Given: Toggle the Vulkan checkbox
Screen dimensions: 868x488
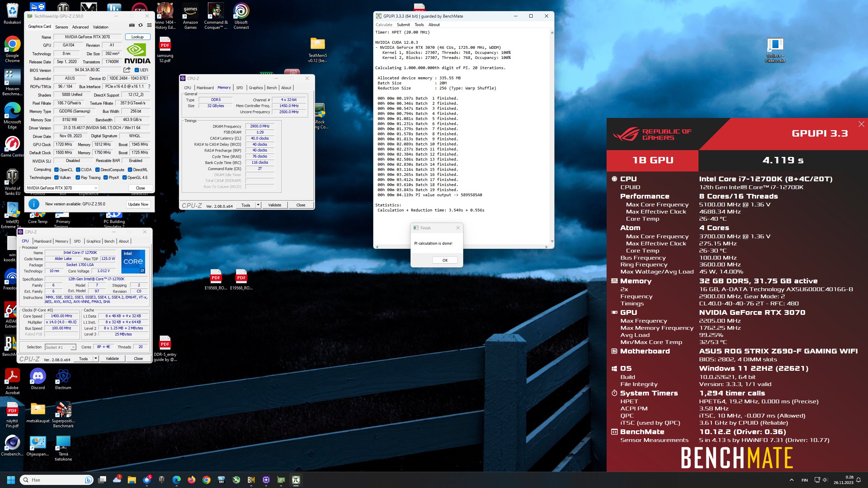Looking at the screenshot, I should [x=56, y=178].
